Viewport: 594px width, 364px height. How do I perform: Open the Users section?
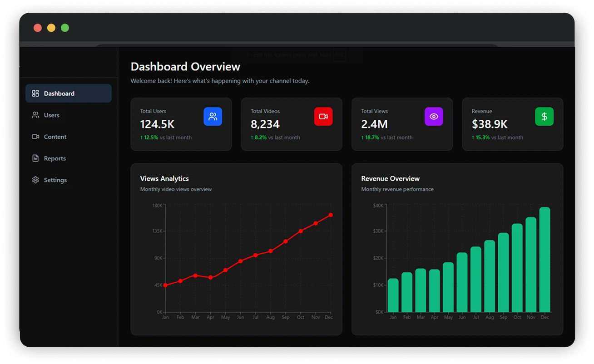click(x=51, y=115)
